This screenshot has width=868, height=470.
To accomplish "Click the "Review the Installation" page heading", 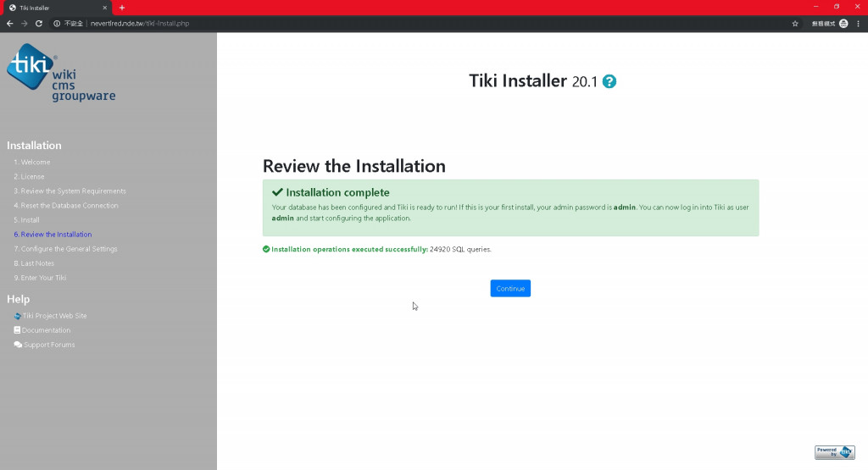I will click(x=353, y=166).
